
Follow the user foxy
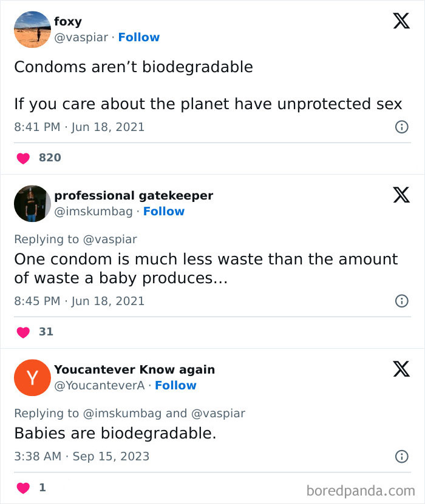pyautogui.click(x=139, y=37)
